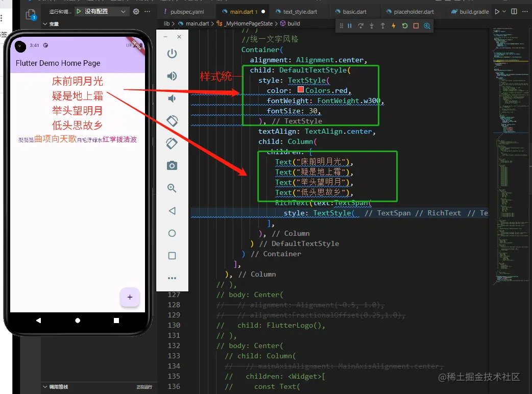Screen dimensions: 532x394
Task: Click emulator sidebar overview square
Action: (x=172, y=256)
